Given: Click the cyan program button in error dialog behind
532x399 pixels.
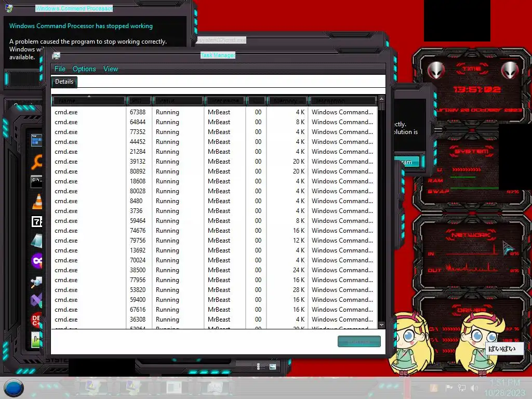Looking at the screenshot, I should (407, 162).
